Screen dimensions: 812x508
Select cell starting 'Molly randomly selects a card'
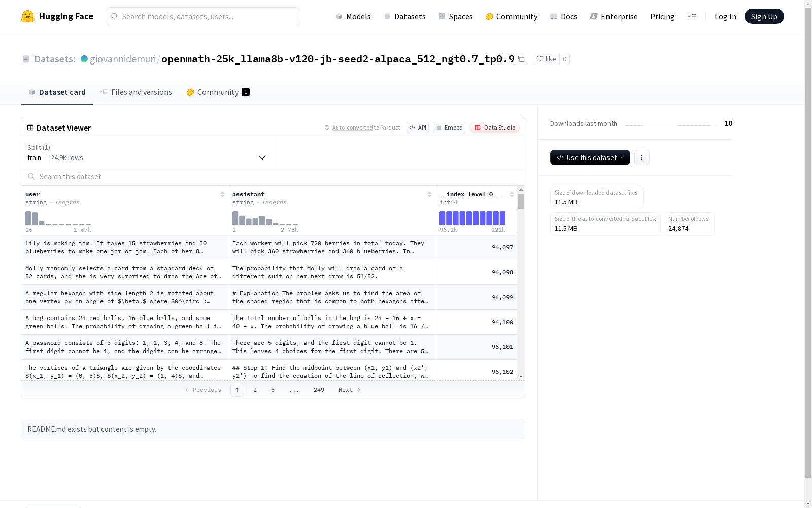coord(124,272)
